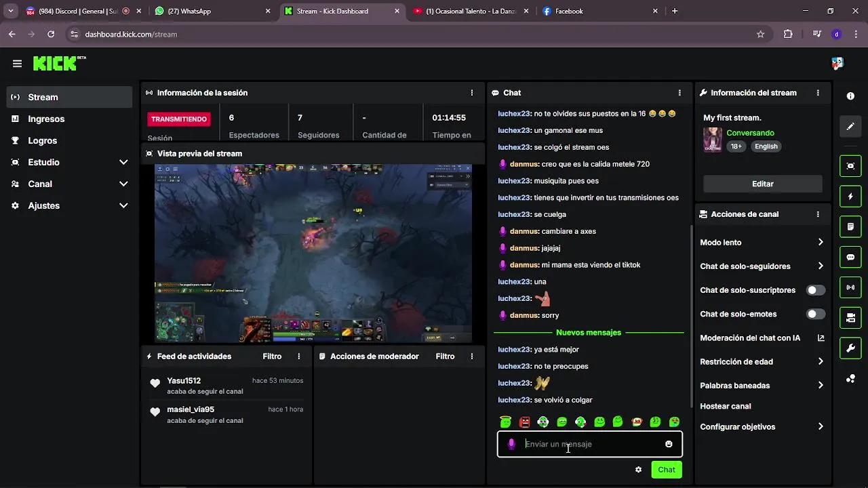This screenshot has width=868, height=488.
Task: Click the three-dots cluster icon at the sidebar bottom
Action: tap(850, 379)
